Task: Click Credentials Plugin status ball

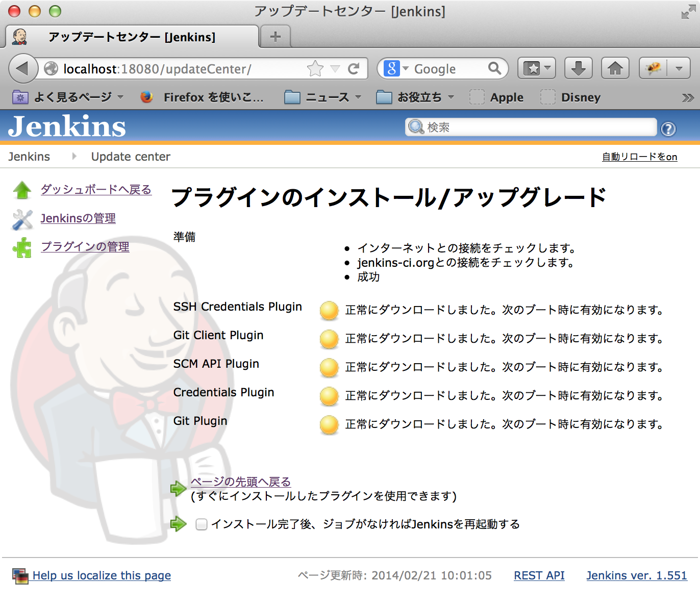Action: 329,396
